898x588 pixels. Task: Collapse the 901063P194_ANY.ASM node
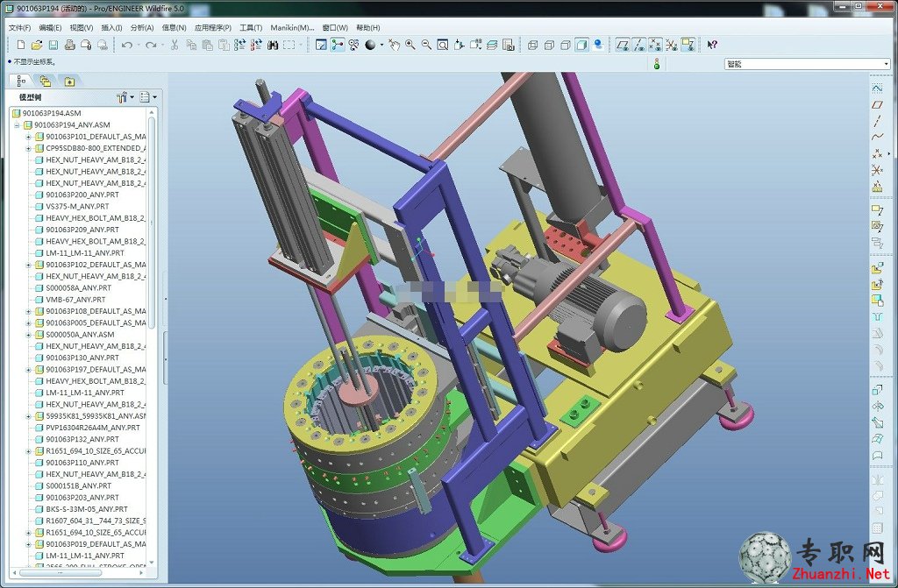tap(17, 124)
